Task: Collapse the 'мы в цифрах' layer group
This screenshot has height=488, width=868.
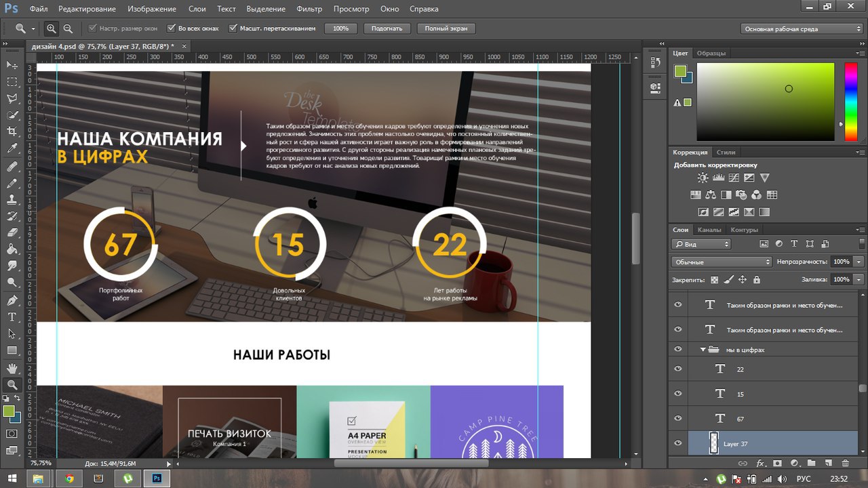Action: click(703, 350)
